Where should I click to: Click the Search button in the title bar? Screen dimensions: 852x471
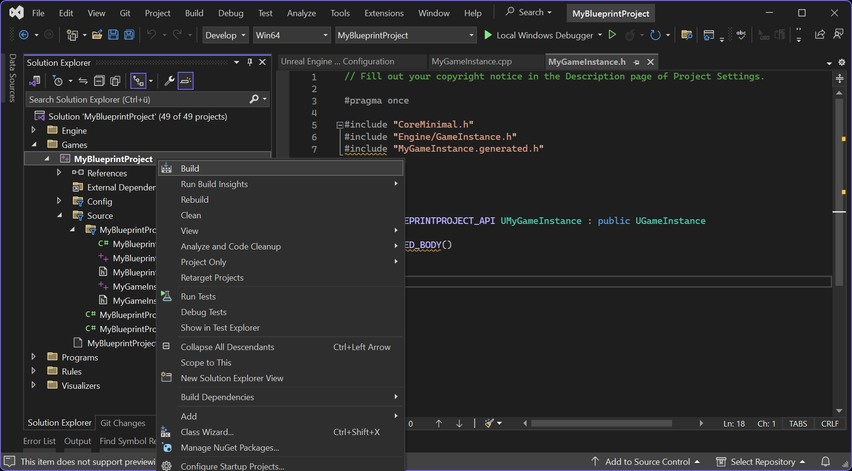(529, 12)
